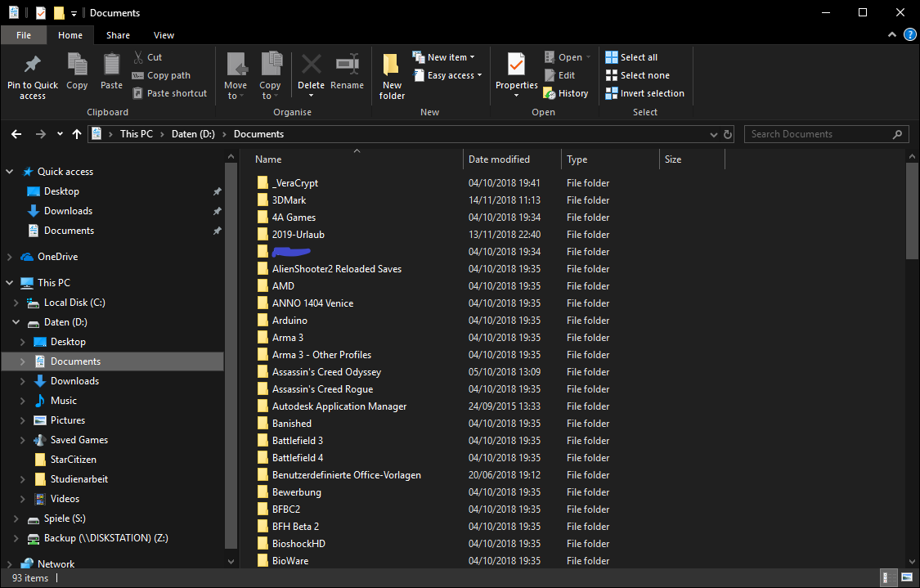
Task: Open the File menu tab
Action: [24, 35]
